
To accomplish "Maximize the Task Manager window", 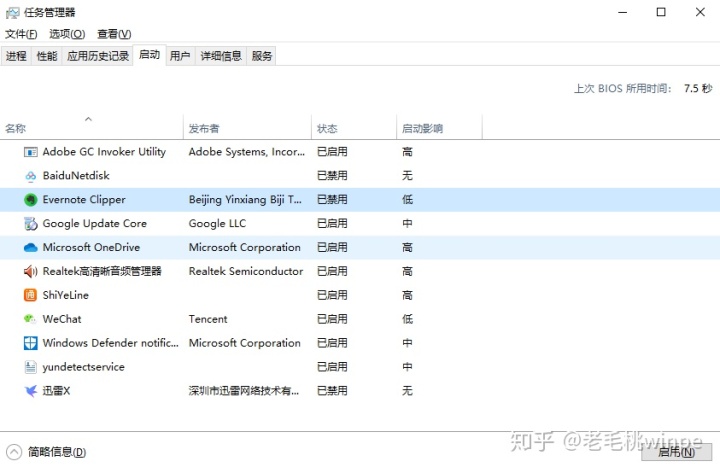I will tap(661, 12).
